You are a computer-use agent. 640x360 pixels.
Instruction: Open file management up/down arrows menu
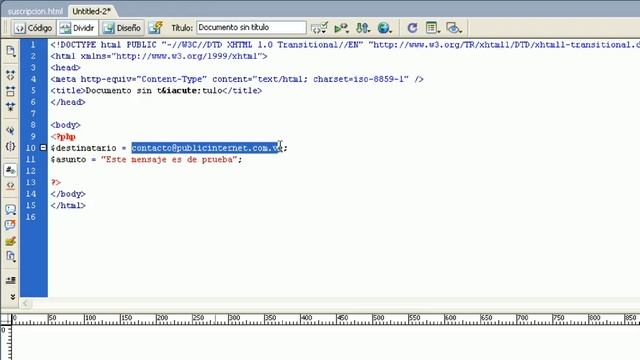(x=362, y=28)
